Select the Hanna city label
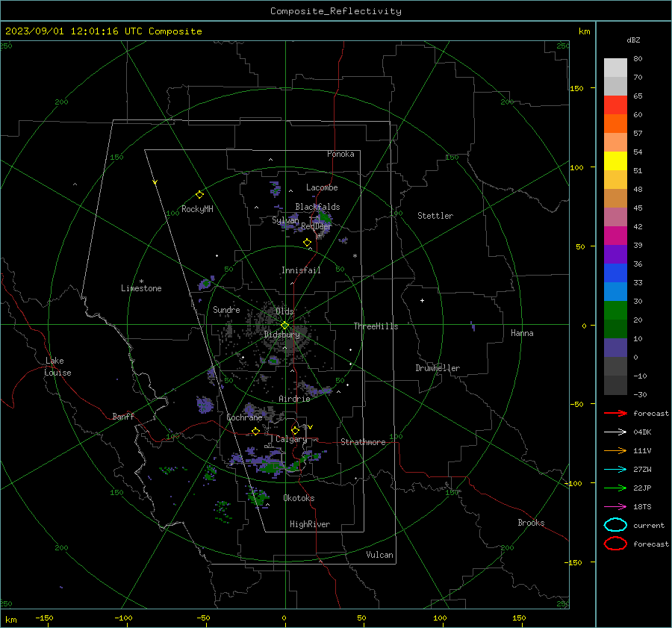The width and height of the screenshot is (672, 628). click(522, 333)
